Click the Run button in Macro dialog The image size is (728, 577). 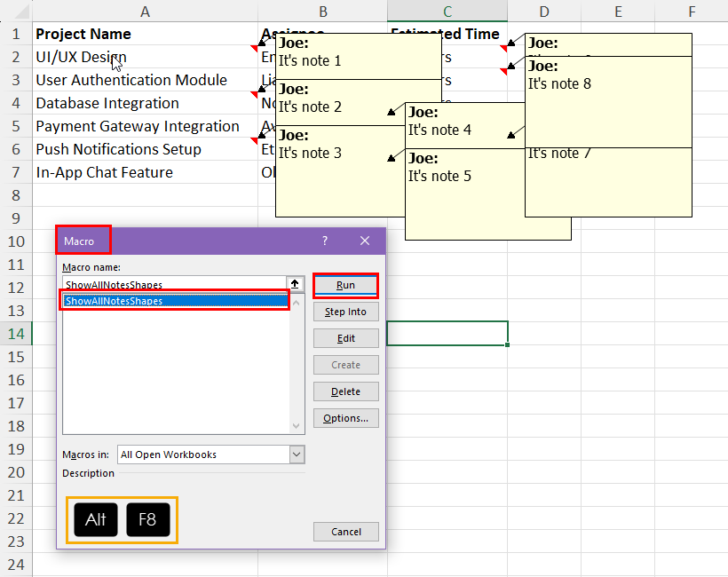346,285
